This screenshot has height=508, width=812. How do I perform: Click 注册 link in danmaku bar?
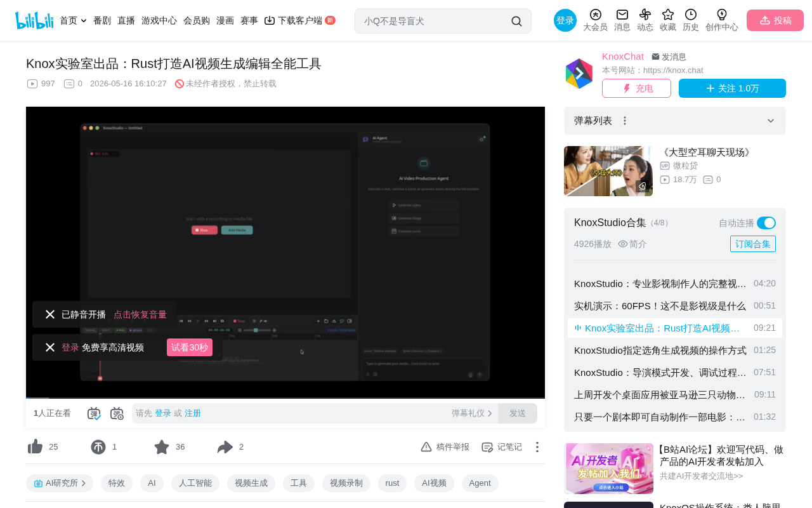193,413
